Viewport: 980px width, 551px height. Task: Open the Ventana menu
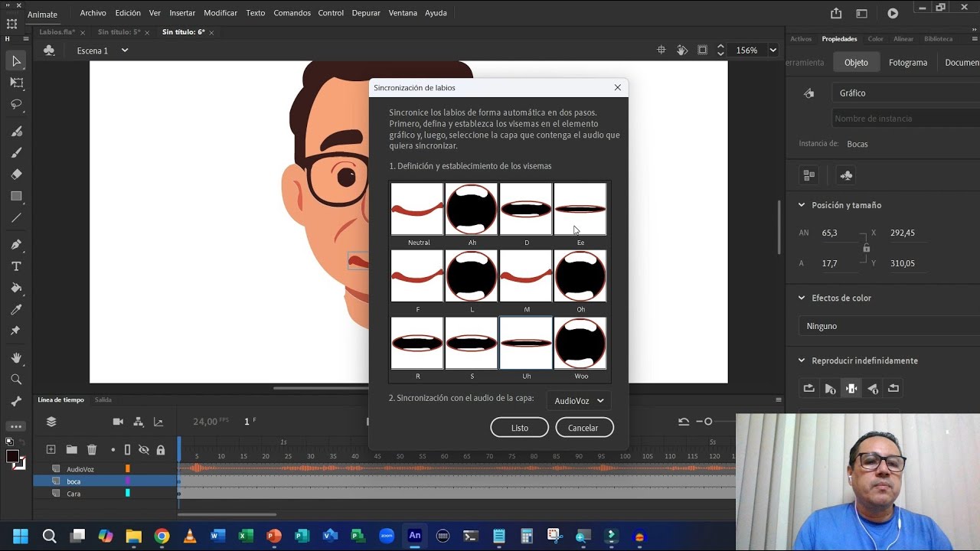coord(403,13)
